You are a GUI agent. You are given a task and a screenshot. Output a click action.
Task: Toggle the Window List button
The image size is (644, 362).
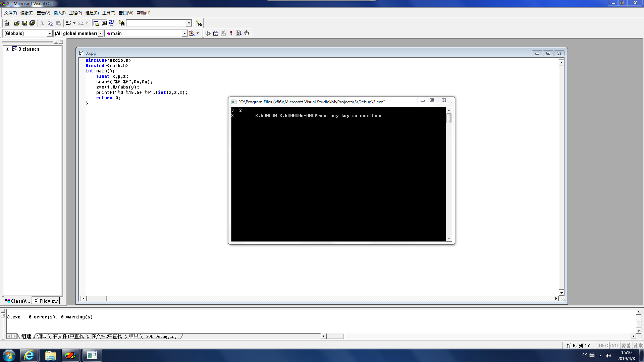point(111,23)
